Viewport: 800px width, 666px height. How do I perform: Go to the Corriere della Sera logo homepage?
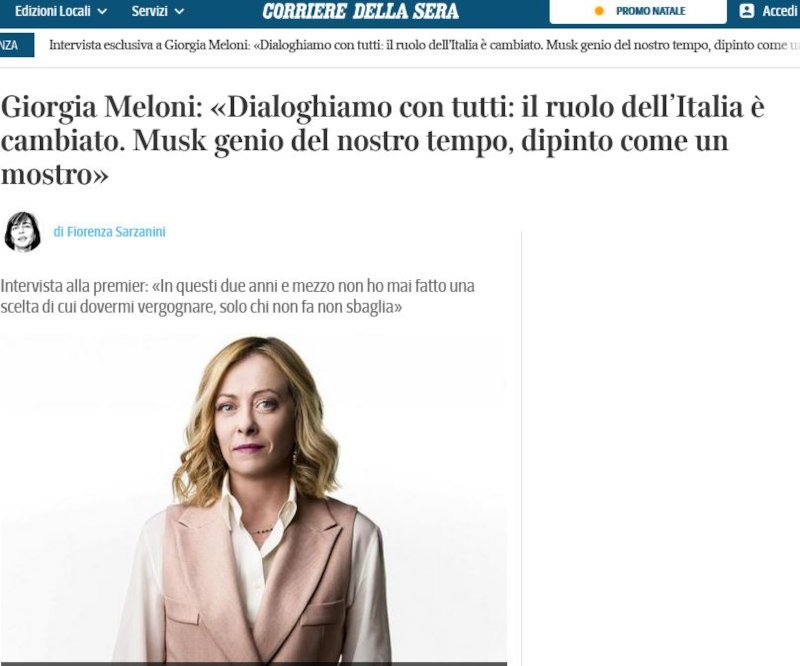pyautogui.click(x=360, y=11)
